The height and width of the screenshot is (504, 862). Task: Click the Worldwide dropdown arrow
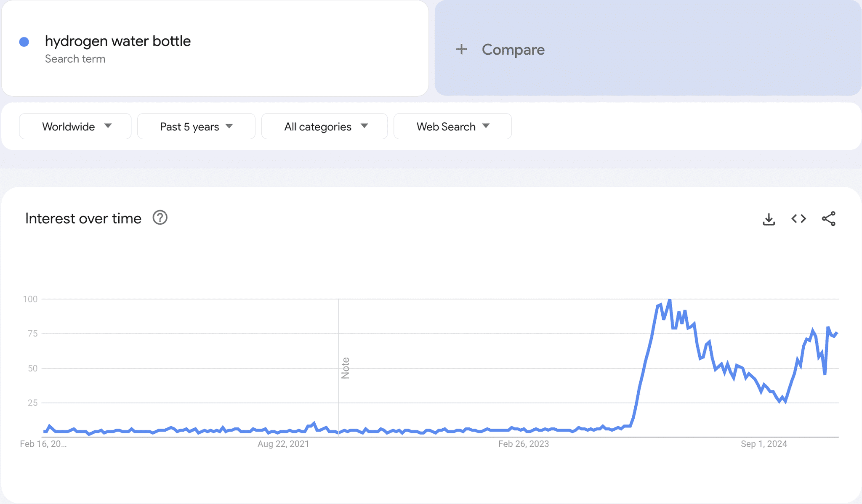(x=108, y=126)
